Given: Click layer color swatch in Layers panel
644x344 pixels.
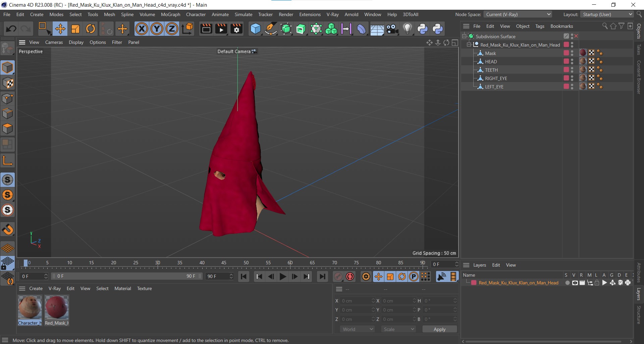Looking at the screenshot, I should tap(474, 283).
